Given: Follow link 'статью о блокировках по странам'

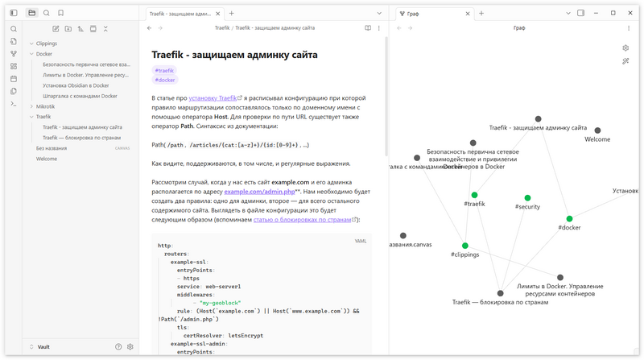Looking at the screenshot, I should [303, 219].
